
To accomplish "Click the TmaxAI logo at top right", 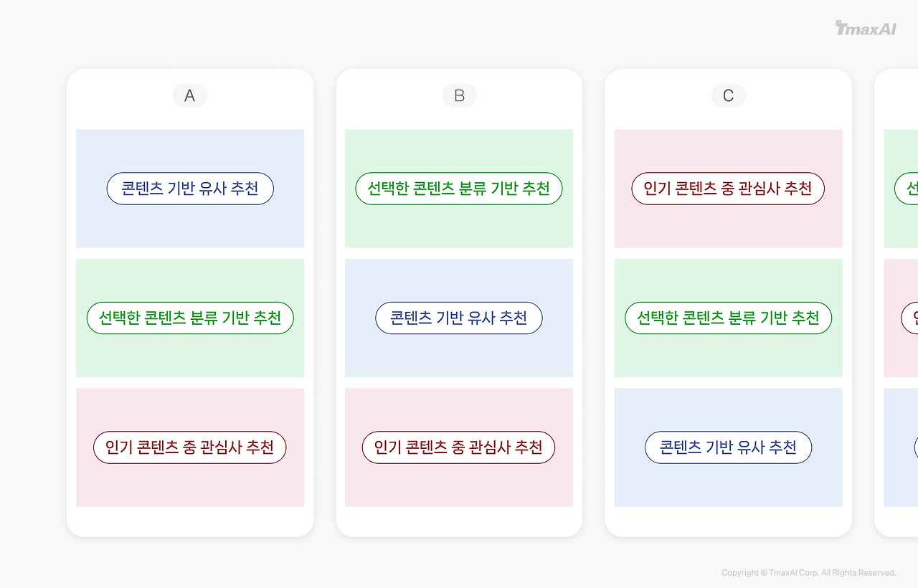I will point(865,29).
